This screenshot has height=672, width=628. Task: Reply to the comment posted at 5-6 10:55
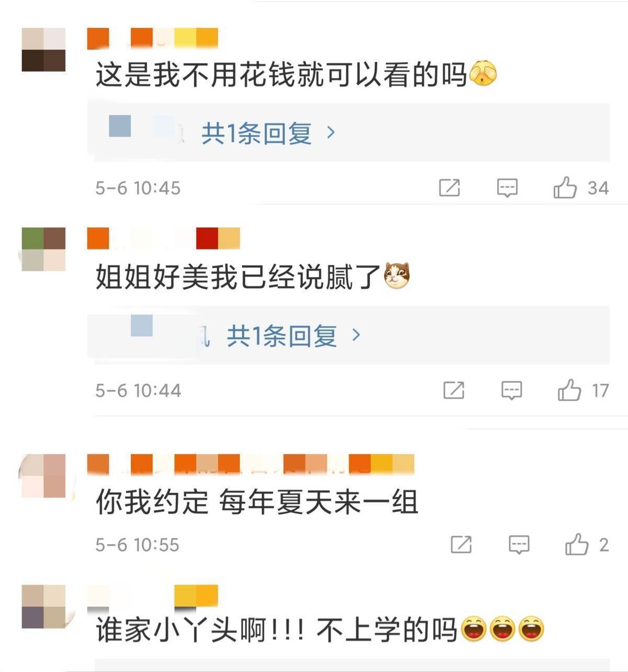[x=519, y=544]
